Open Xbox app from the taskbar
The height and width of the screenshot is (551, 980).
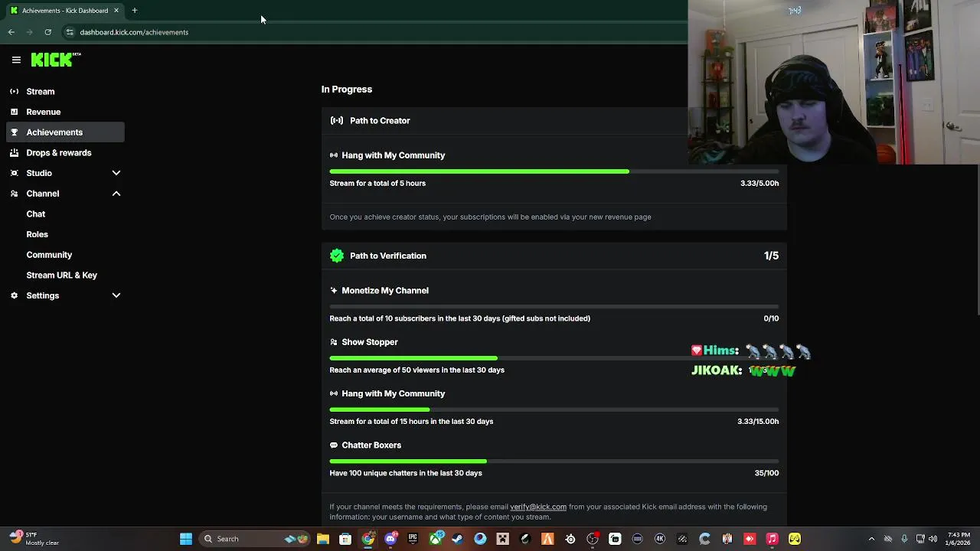coord(436,539)
